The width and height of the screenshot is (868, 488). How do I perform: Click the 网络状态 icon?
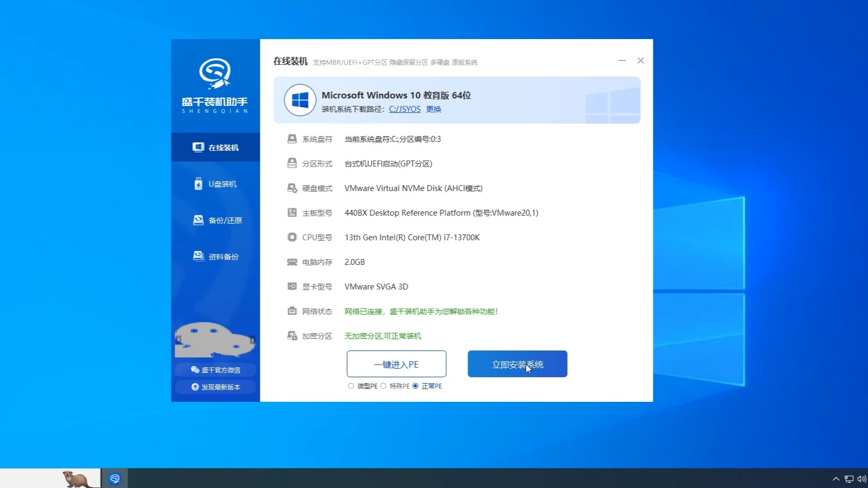pyautogui.click(x=292, y=311)
